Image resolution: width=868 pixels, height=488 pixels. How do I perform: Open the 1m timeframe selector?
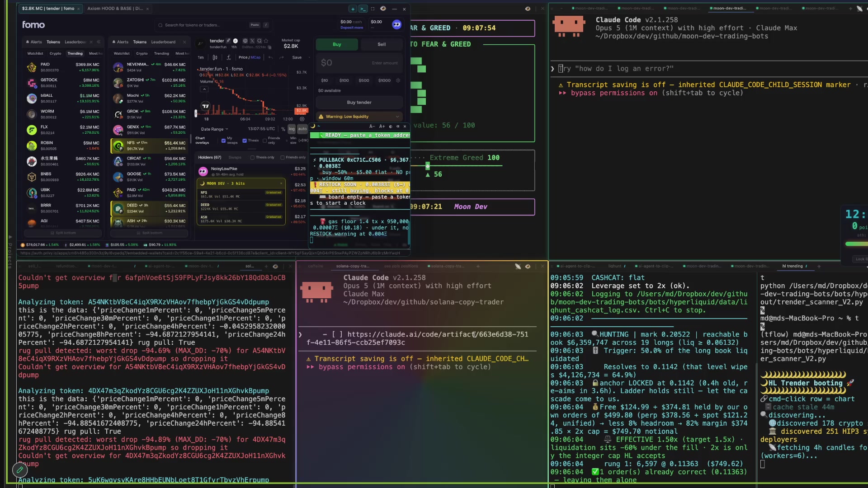click(201, 57)
